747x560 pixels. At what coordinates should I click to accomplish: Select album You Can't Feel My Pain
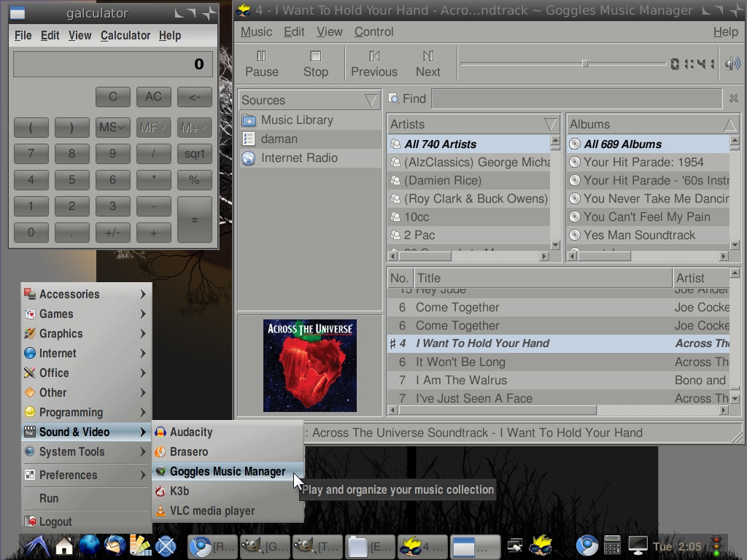coord(648,217)
